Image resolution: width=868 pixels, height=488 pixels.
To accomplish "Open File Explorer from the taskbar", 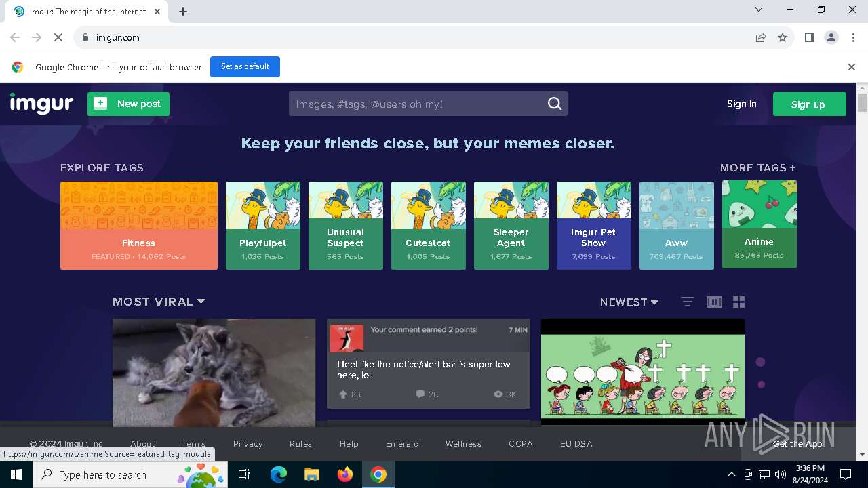I will 311,474.
